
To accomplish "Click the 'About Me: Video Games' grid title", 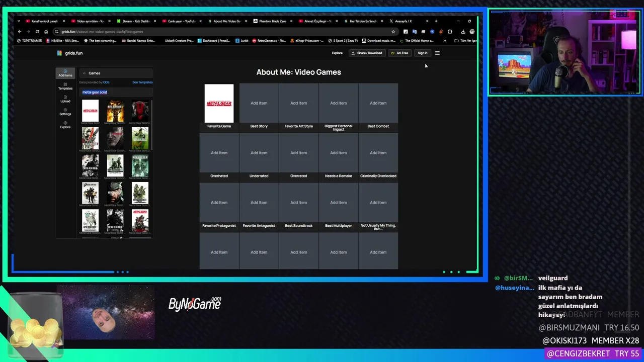I will (x=299, y=72).
